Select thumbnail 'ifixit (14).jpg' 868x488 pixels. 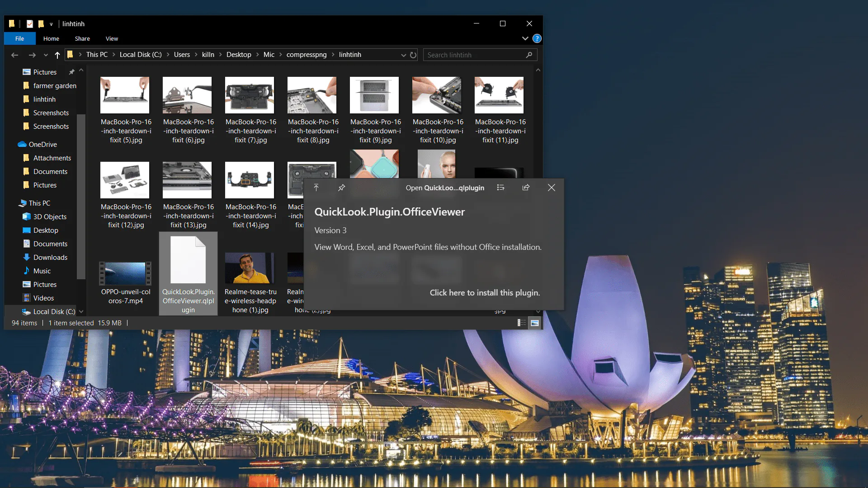[250, 180]
